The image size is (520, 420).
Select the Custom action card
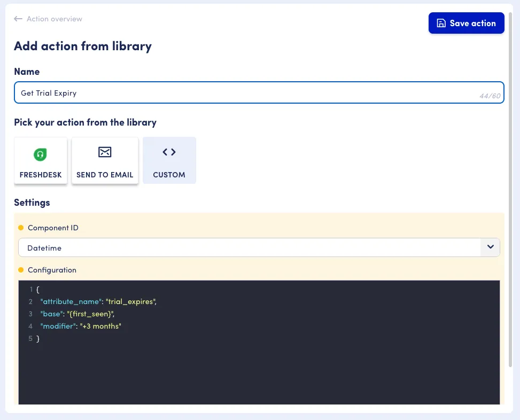coord(169,160)
